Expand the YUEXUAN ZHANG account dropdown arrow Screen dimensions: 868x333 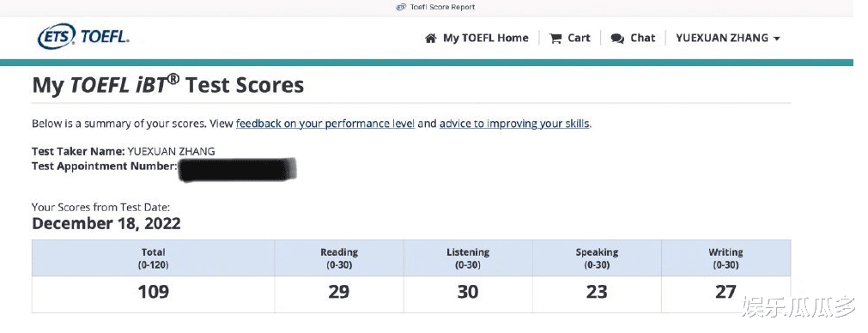777,39
